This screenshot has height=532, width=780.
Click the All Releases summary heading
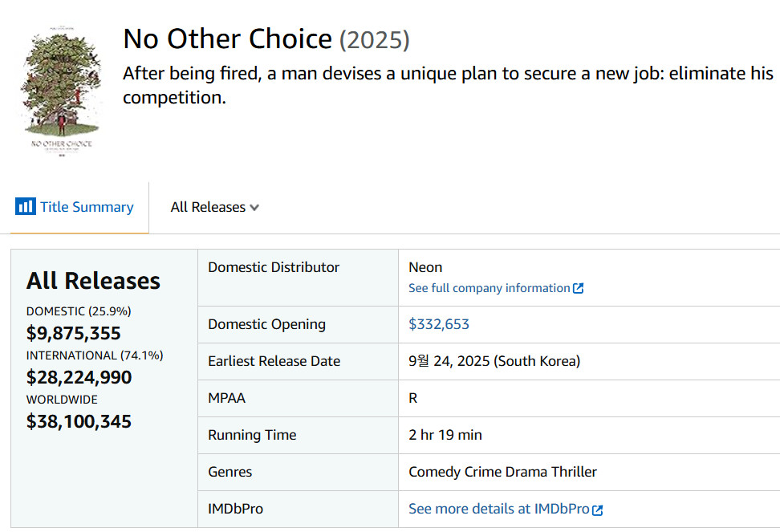click(x=93, y=281)
